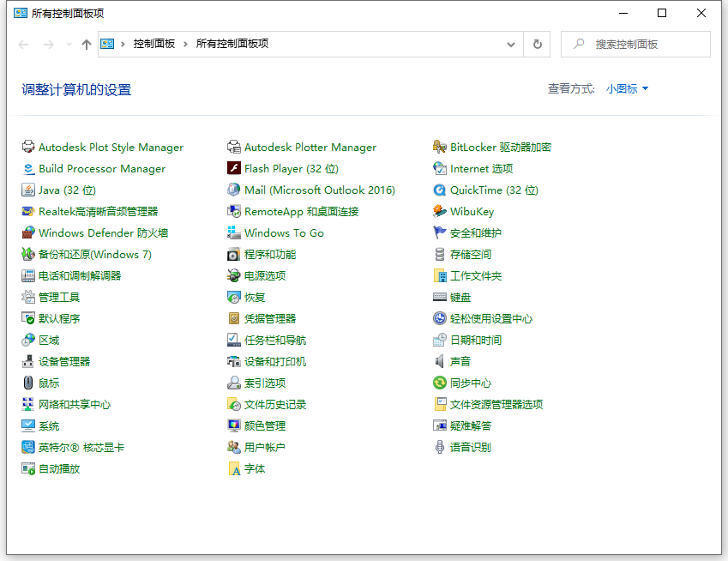Open the 英特尔® 核芯显卡 icon
The image size is (728, 561).
pos(28,447)
